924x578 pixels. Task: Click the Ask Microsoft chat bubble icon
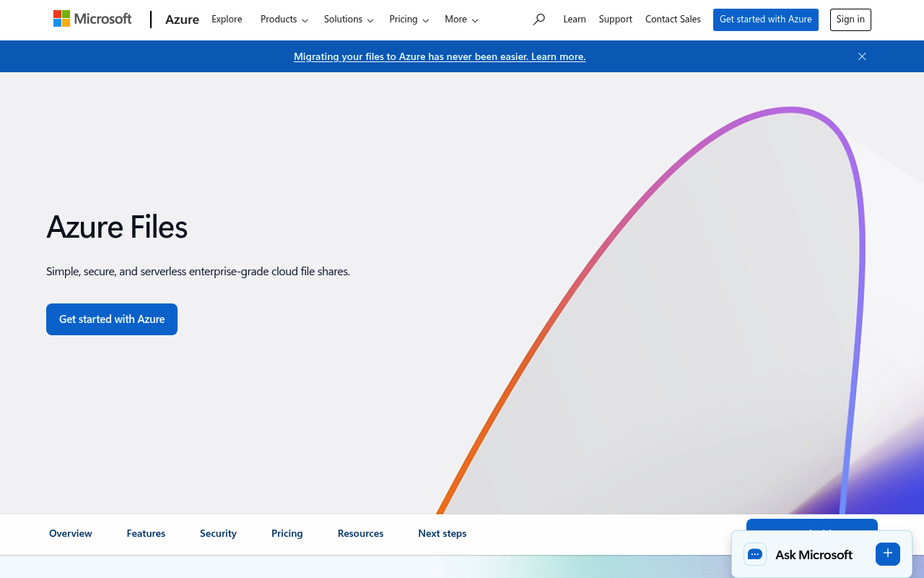click(x=755, y=554)
